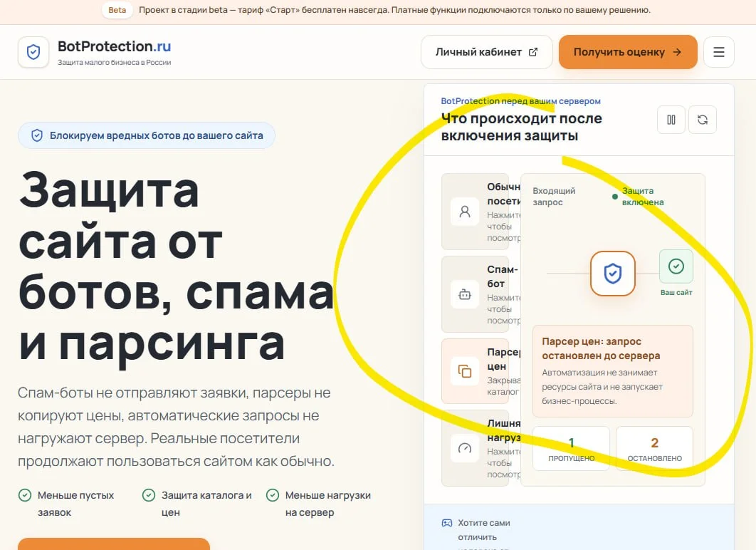
Task: Click the 'Остановлено' counter showing 2
Action: pyautogui.click(x=654, y=449)
